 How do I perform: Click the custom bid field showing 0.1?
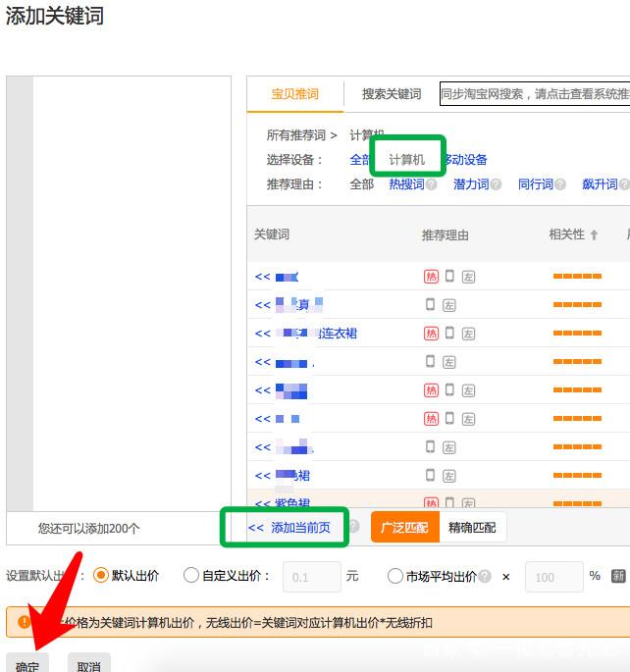click(x=312, y=577)
